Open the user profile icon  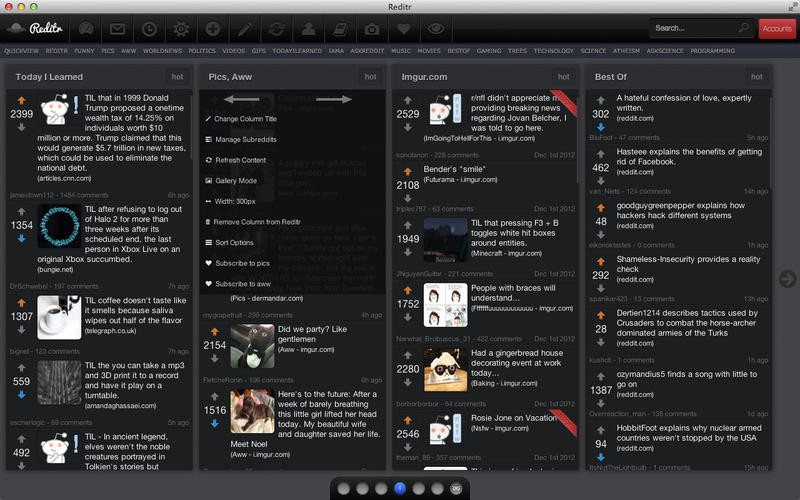tap(308, 29)
